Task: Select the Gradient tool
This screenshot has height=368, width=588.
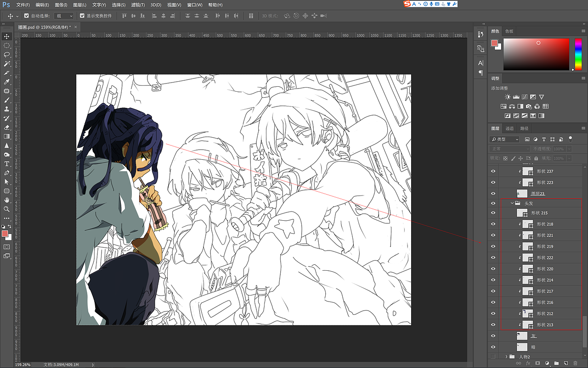Action: point(7,136)
